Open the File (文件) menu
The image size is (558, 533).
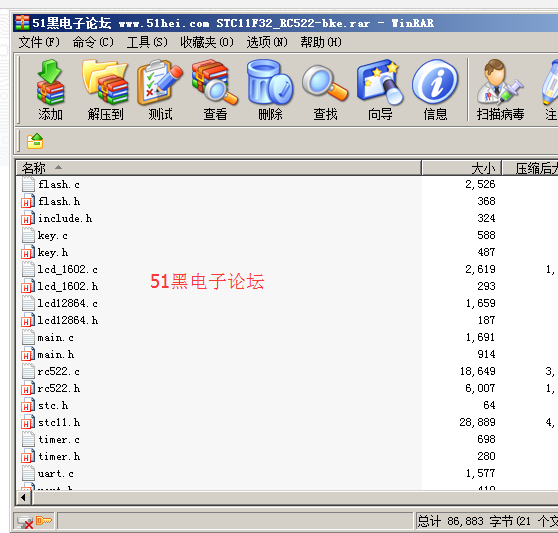point(39,42)
